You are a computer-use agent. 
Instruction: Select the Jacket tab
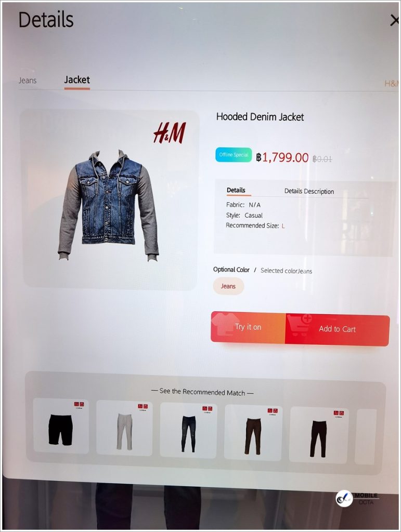click(77, 79)
